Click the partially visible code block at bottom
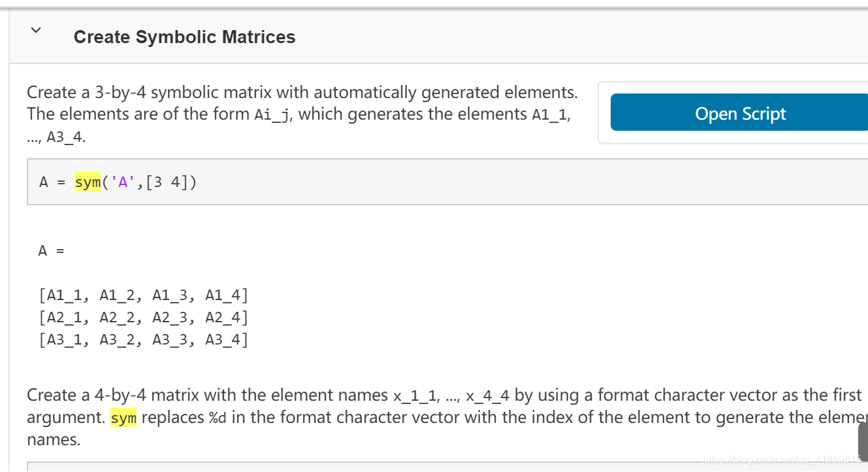Screen dimensions: 868x472 [x=447, y=467]
